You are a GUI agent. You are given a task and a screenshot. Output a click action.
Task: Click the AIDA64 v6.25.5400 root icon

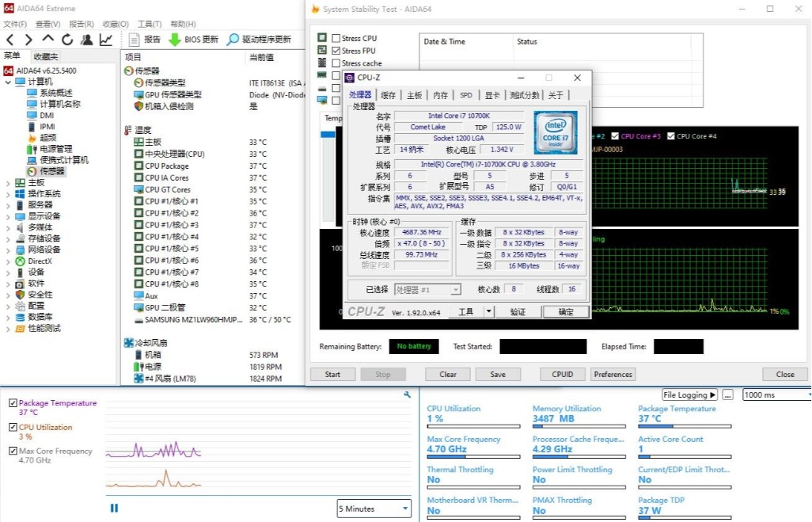click(x=8, y=70)
